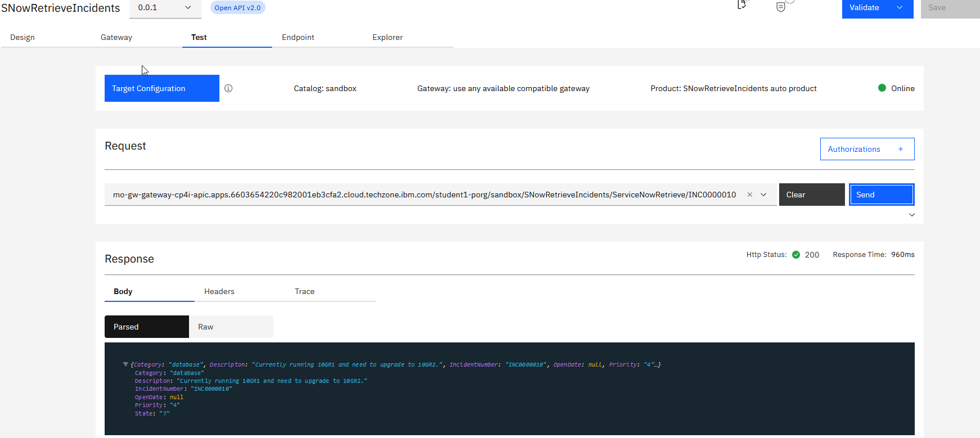This screenshot has width=980, height=438.
Task: Click the Target Configuration info icon
Action: (x=228, y=88)
